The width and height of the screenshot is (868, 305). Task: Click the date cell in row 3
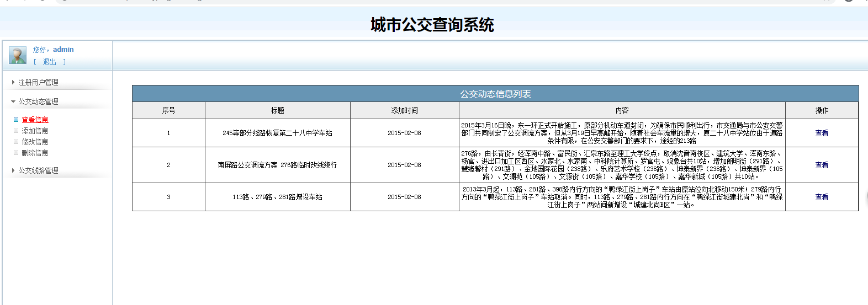pos(404,197)
